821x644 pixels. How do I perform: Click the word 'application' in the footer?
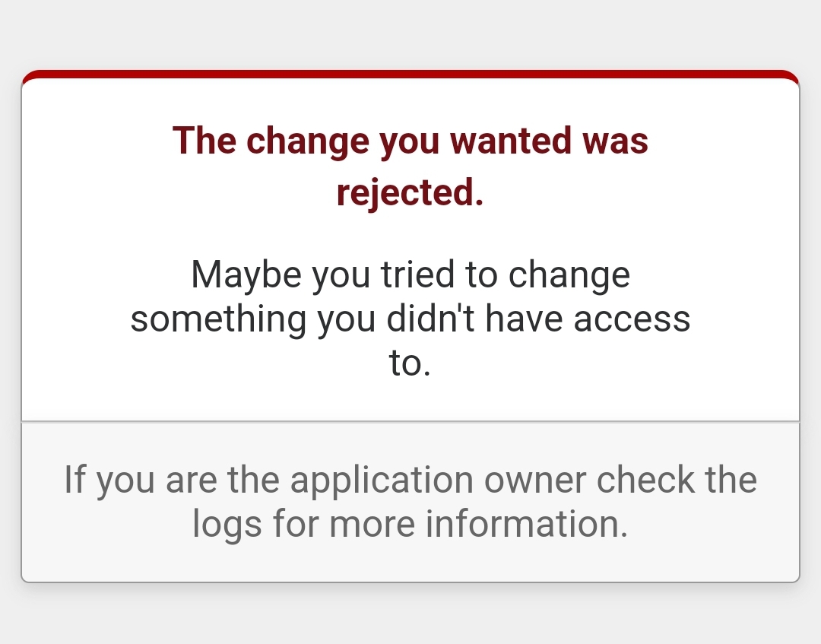click(x=382, y=480)
